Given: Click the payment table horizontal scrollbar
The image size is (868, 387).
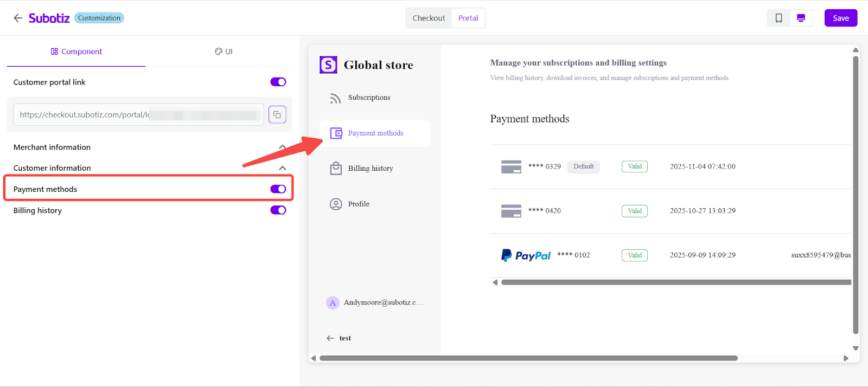Looking at the screenshot, I should (x=673, y=282).
